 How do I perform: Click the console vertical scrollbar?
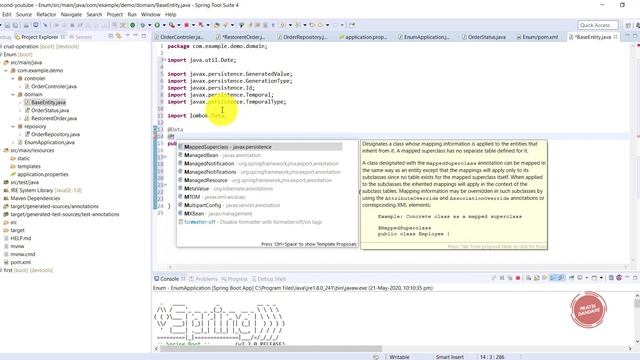coord(637,318)
